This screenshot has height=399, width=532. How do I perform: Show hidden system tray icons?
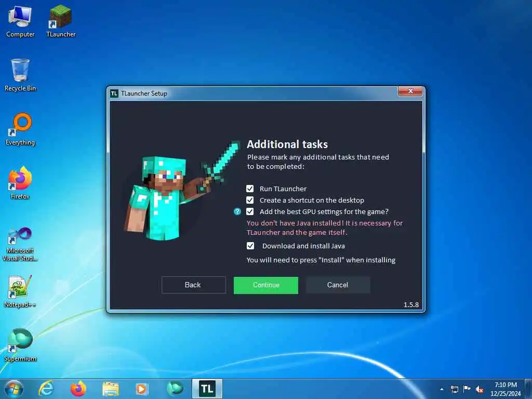(442, 389)
